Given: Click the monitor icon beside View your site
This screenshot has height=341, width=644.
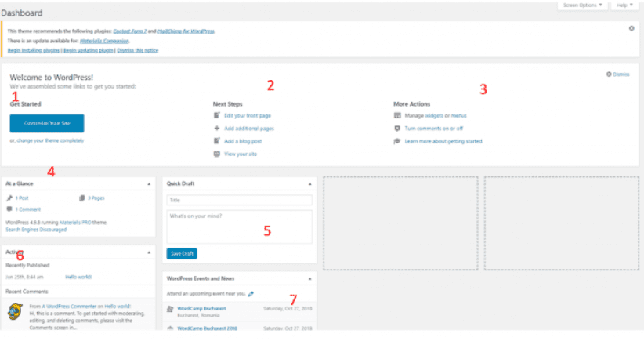Looking at the screenshot, I should (x=217, y=154).
